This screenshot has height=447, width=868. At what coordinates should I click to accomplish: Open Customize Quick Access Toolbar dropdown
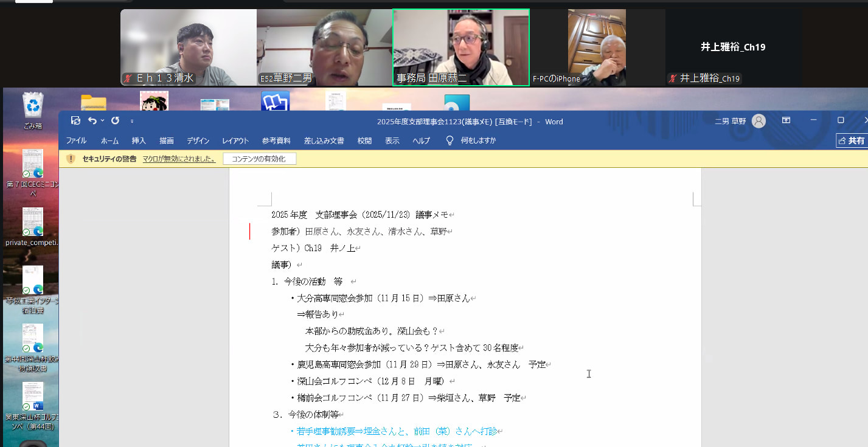132,121
